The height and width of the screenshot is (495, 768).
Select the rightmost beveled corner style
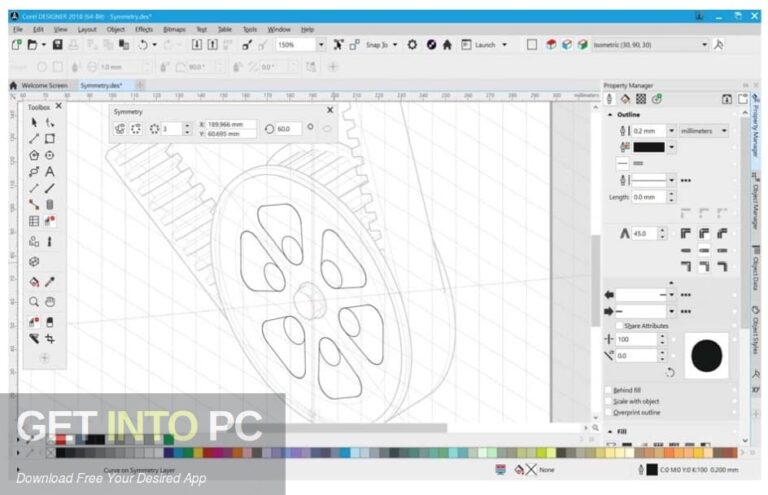coord(722,234)
